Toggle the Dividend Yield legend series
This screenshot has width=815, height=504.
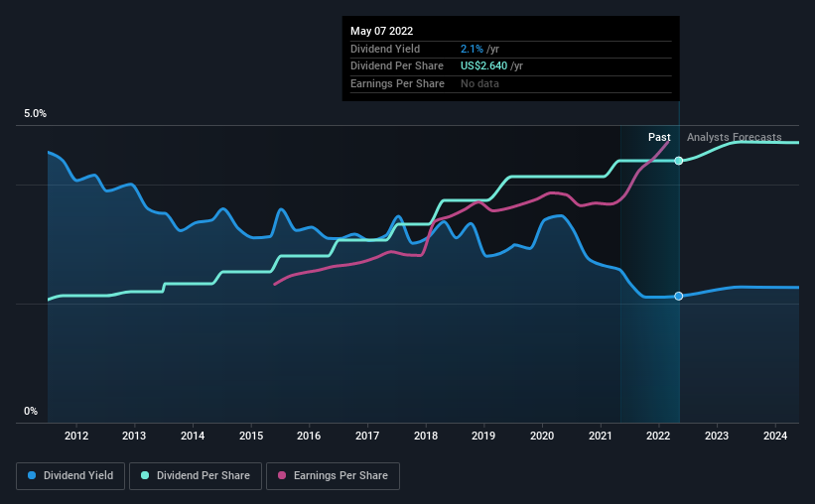(70, 476)
